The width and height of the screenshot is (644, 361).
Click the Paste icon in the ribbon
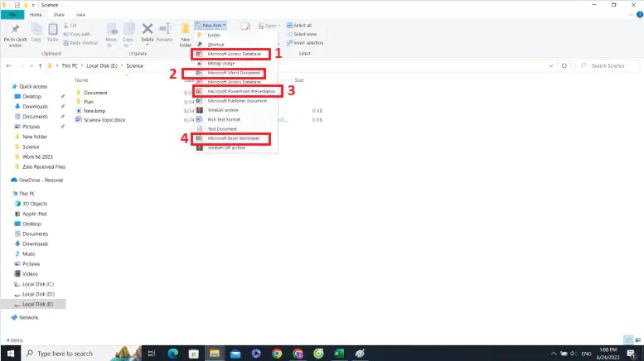coord(52,30)
